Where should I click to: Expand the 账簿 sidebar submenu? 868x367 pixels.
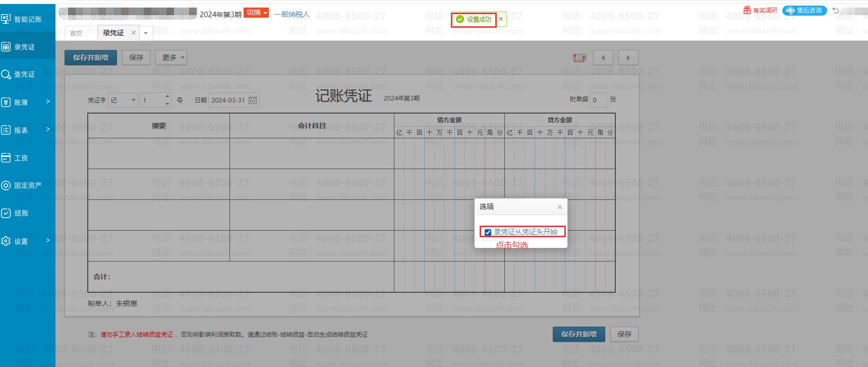pyautogui.click(x=27, y=102)
